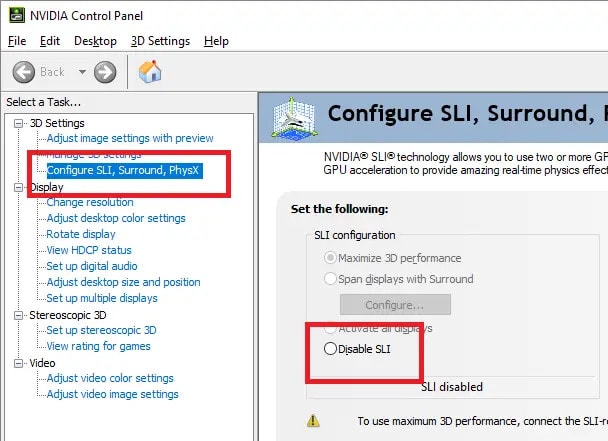The width and height of the screenshot is (608, 441).
Task: Choose Span displays with Surround
Action: coord(331,279)
